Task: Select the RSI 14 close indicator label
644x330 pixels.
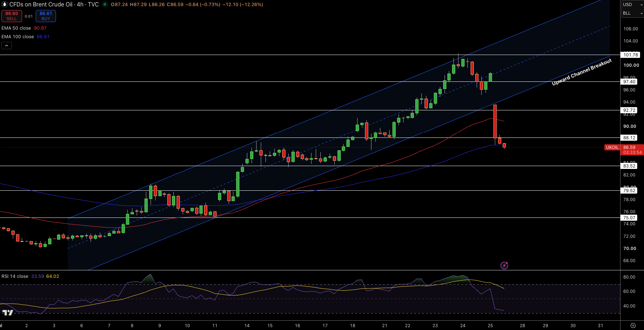Action: (15, 276)
